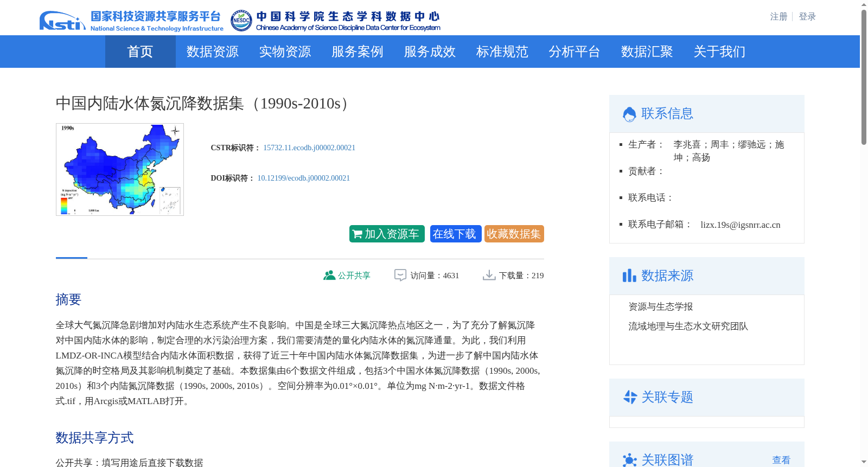Open the 实物资源 menu
The height and width of the screenshot is (467, 868).
(285, 52)
